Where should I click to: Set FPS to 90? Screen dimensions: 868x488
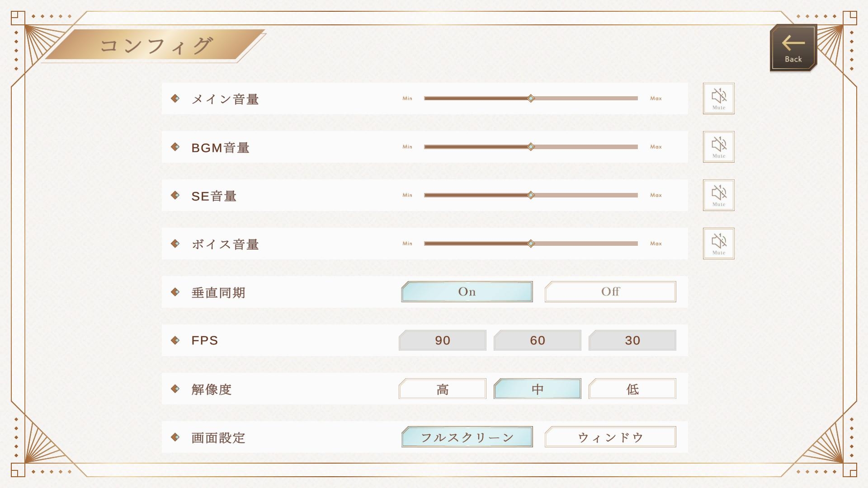442,340
